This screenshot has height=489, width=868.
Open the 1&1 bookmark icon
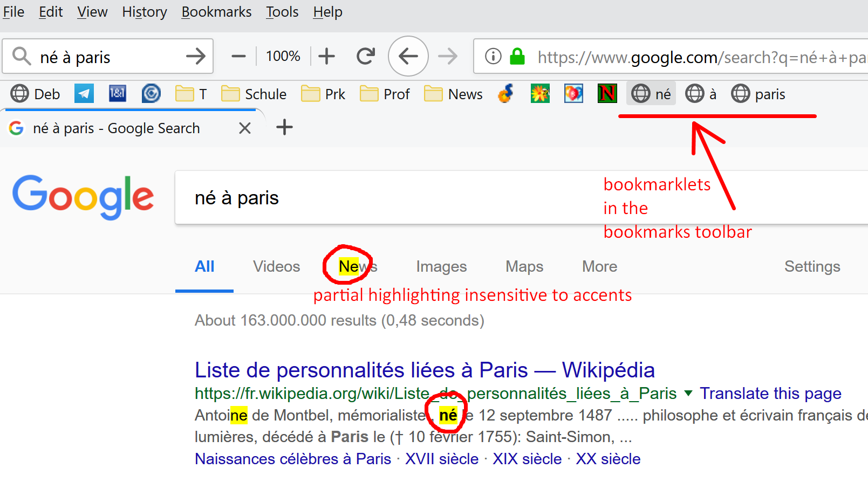pos(118,94)
